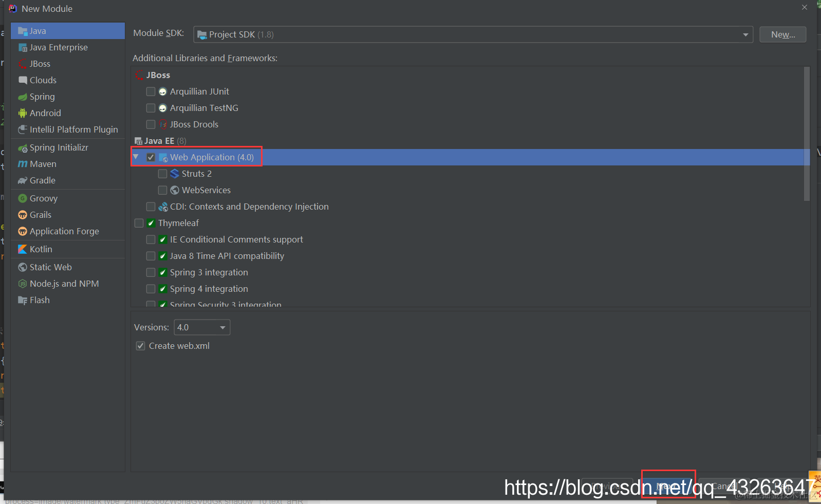Enable Spring 4 integration checkbox
The image size is (821, 504).
coord(151,289)
